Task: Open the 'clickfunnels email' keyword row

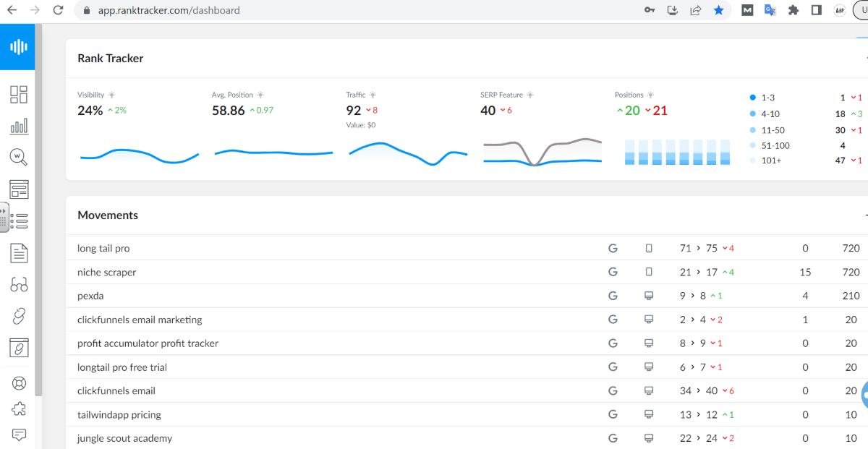Action: [x=467, y=391]
